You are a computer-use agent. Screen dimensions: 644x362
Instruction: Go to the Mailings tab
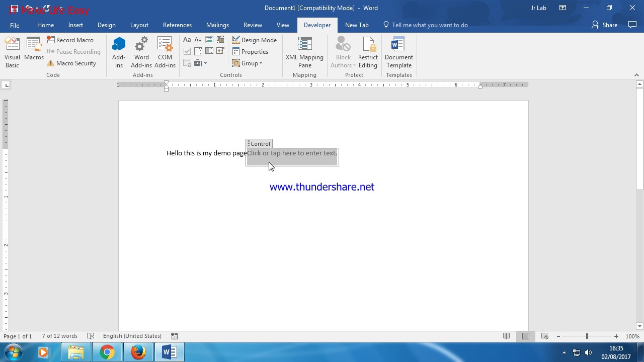(x=217, y=25)
